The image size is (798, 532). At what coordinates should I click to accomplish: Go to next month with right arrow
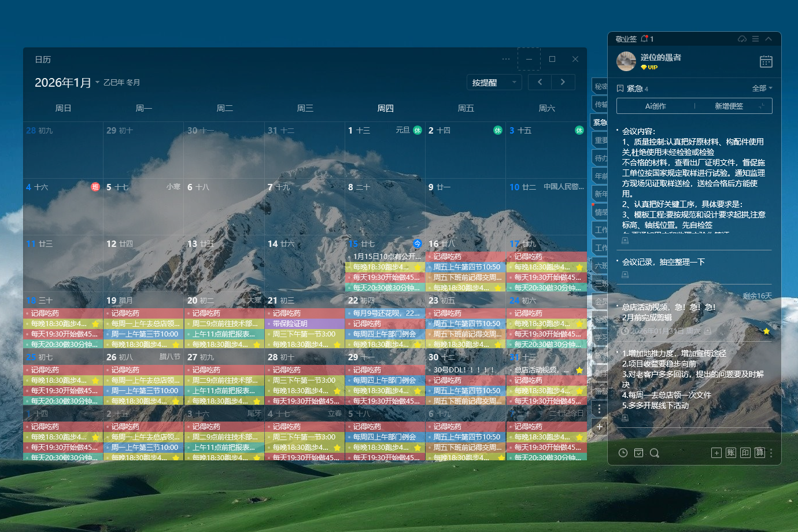click(x=563, y=82)
